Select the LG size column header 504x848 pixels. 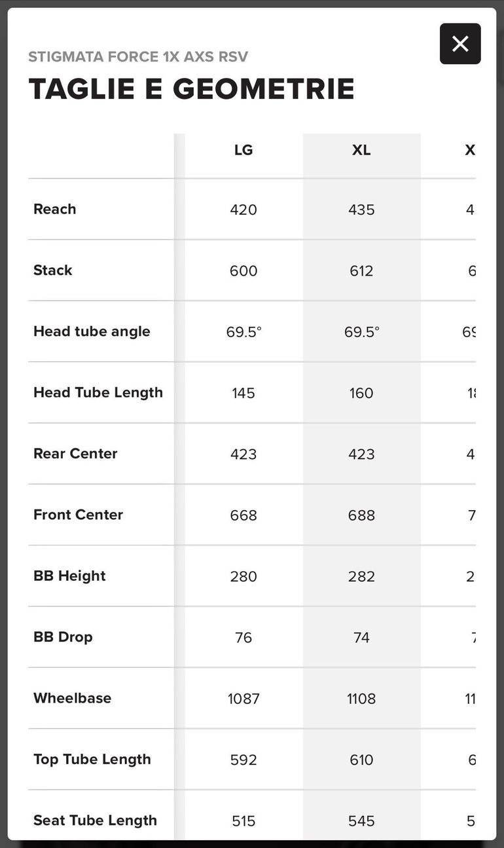(243, 150)
